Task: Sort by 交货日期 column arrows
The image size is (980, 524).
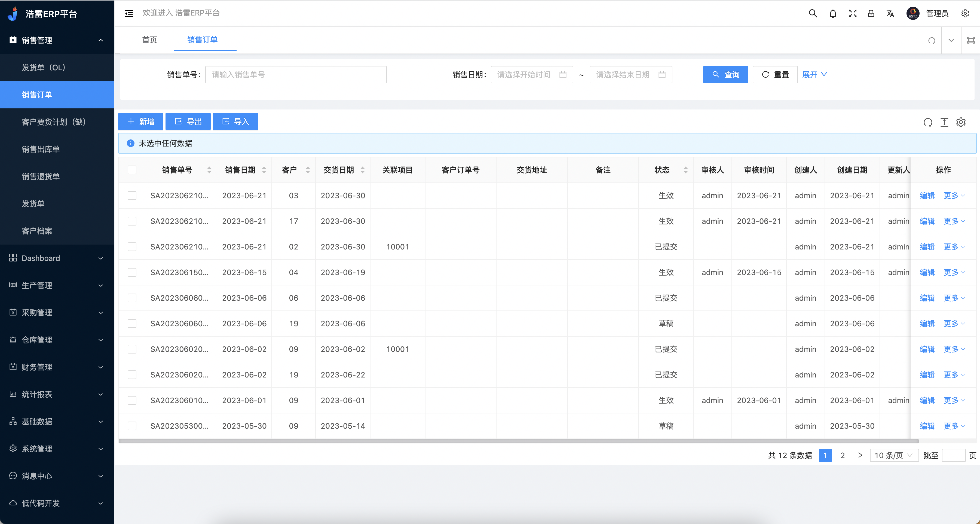Action: (363, 170)
